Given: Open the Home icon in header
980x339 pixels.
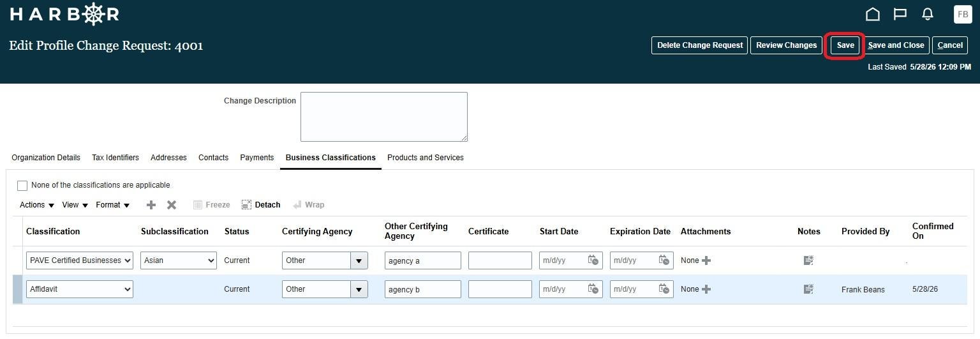Looking at the screenshot, I should coord(872,14).
